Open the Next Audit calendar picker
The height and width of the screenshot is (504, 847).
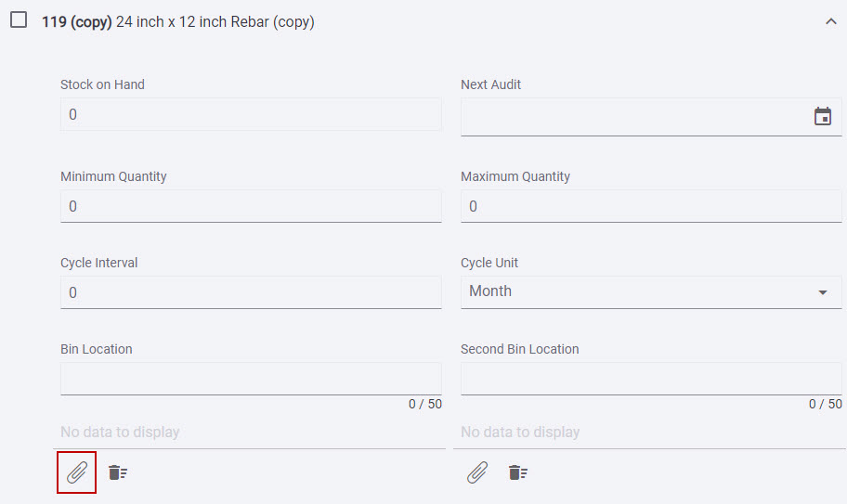tap(823, 116)
